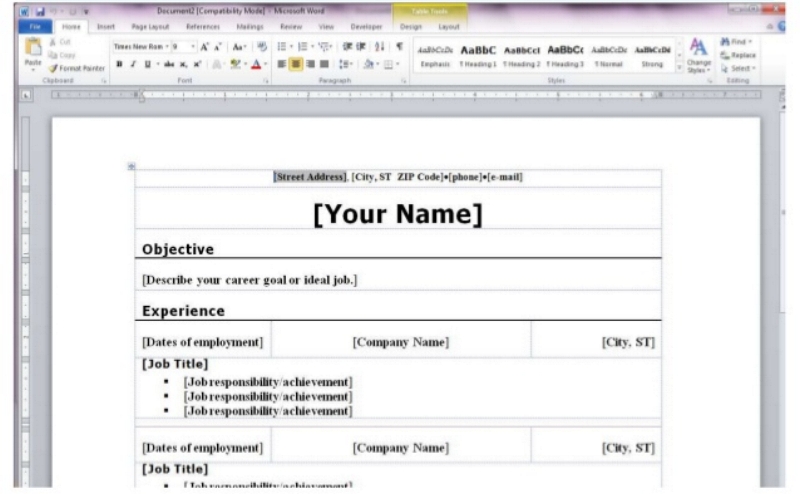Decrease the paragraph indent

click(347, 47)
